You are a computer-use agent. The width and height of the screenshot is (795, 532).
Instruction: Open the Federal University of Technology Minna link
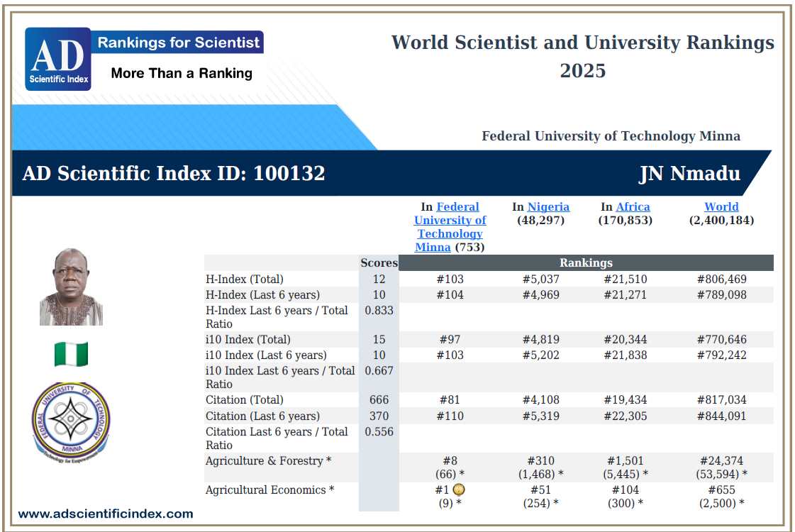(450, 227)
